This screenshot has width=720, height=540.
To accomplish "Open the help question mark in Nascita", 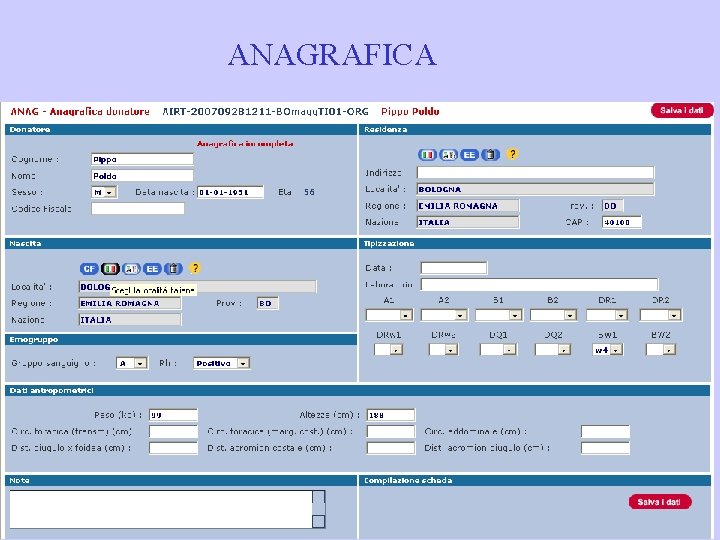I will coord(195,268).
